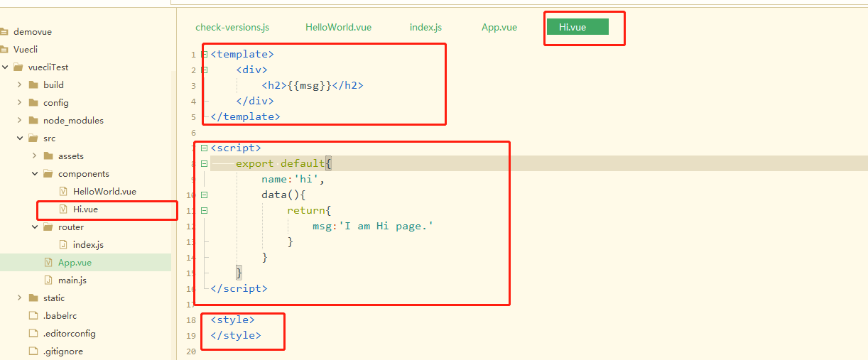Collapse the vuecliTest project folder
The width and height of the screenshot is (868, 360).
tap(5, 67)
